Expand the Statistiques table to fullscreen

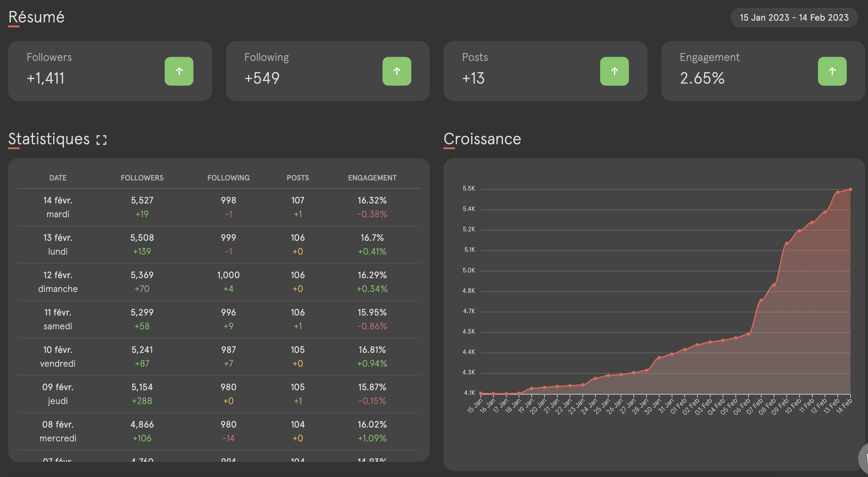(x=101, y=140)
